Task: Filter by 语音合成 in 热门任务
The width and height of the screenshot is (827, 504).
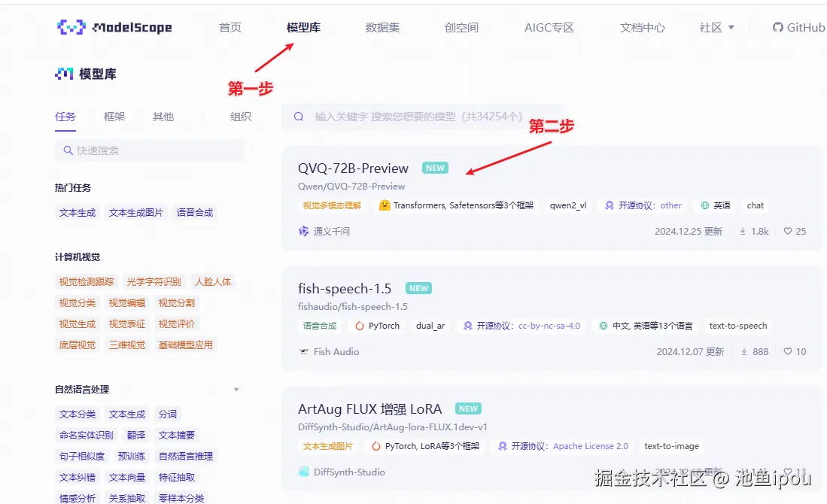Action: pos(195,212)
